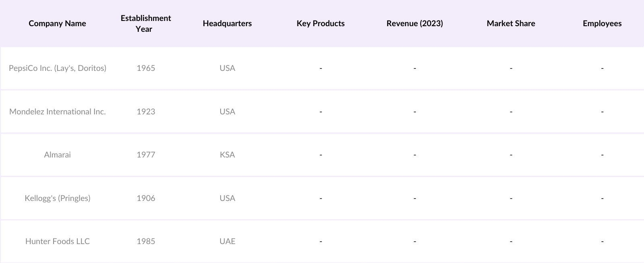The height and width of the screenshot is (263, 644).
Task: Select the Almarai company cell
Action: point(58,155)
